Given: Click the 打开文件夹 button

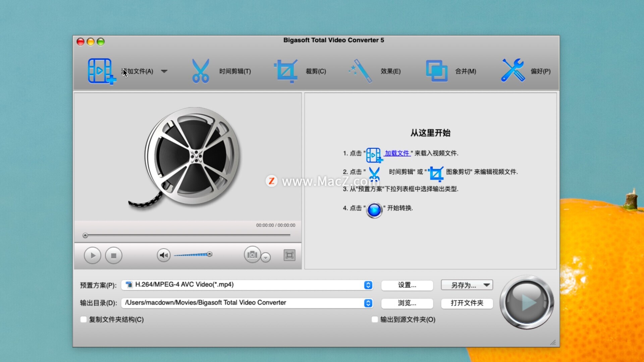Looking at the screenshot, I should coord(467,303).
